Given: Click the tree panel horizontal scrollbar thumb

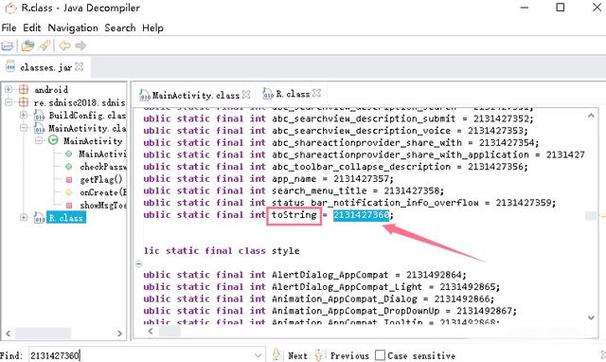Looking at the screenshot, I should [x=43, y=333].
